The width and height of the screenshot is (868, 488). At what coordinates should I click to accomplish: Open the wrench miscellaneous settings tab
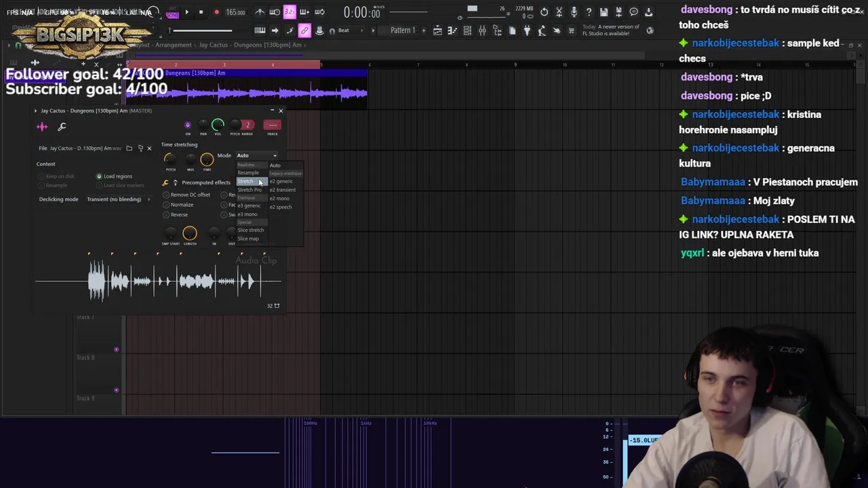pyautogui.click(x=62, y=127)
